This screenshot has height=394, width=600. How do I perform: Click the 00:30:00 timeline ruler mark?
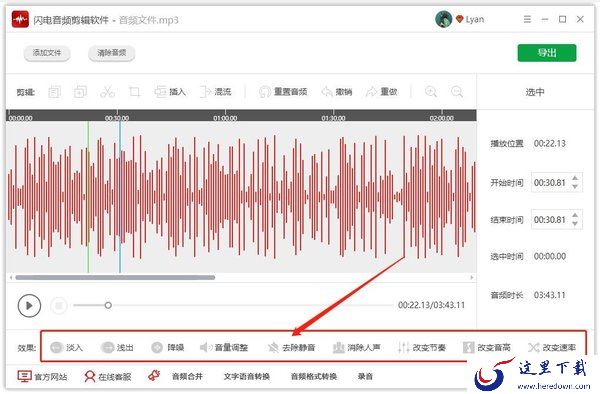tap(117, 118)
